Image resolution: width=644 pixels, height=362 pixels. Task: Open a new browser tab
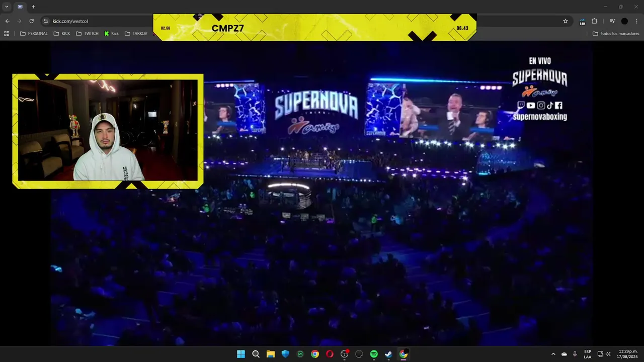[x=33, y=7]
